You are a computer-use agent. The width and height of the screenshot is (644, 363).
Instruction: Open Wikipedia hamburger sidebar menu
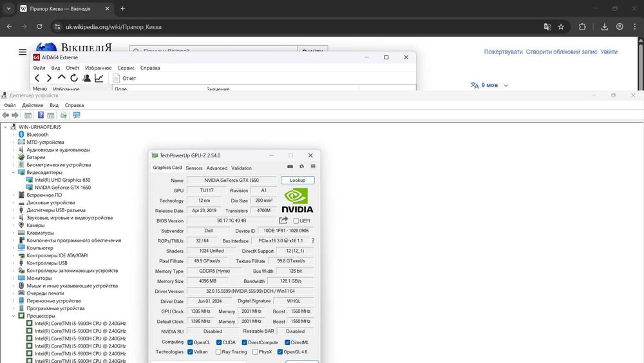click(23, 52)
